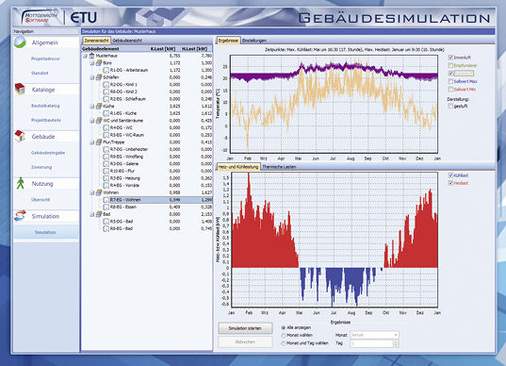Collapse the Bad zone node
The image size is (506, 366).
point(92,214)
